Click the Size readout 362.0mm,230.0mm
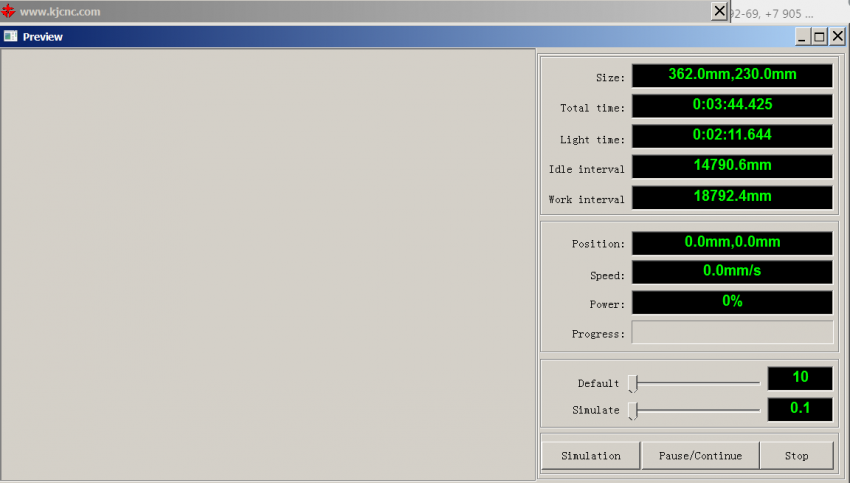This screenshot has width=850, height=483. (732, 75)
